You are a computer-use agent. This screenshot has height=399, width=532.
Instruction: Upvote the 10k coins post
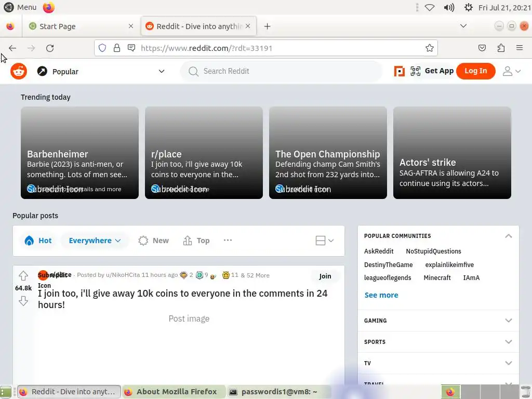(23, 275)
